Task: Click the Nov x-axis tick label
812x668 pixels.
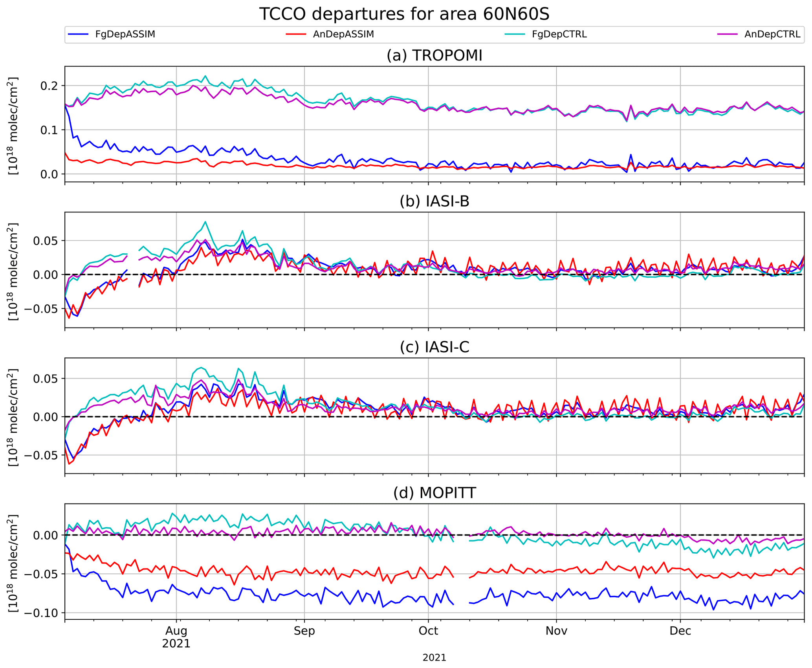Action: click(556, 631)
